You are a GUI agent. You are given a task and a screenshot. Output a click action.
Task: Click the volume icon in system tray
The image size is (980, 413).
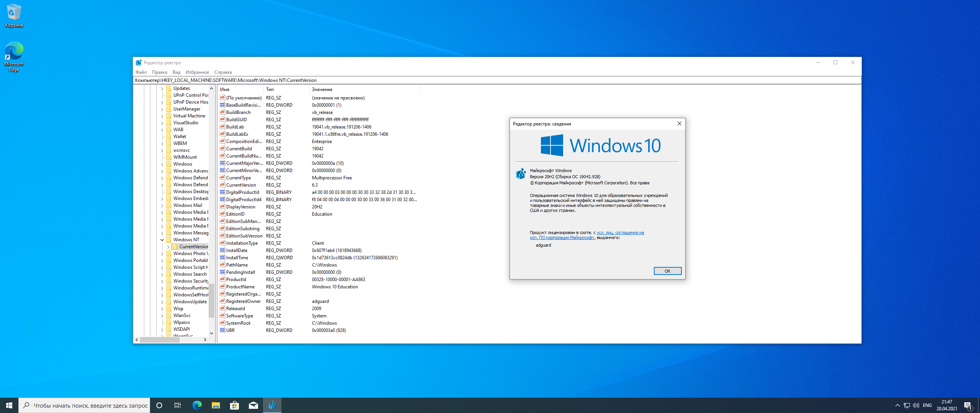[916, 405]
